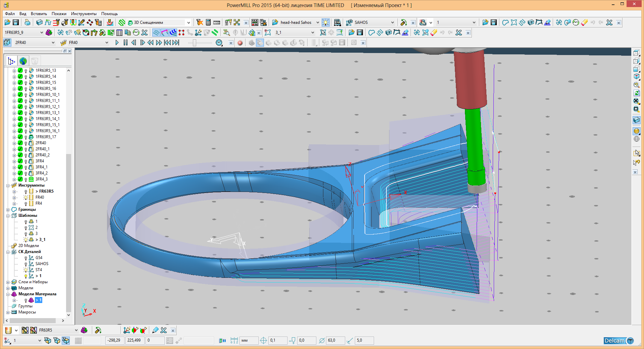644x349 pixels.
Task: Select workplane SAHOS in СК Деталей
Action: point(42,264)
